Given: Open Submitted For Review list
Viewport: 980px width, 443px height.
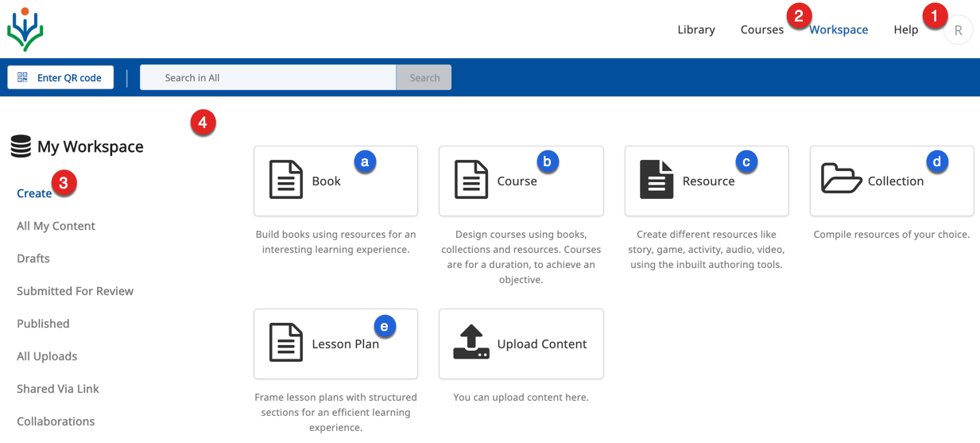Looking at the screenshot, I should pyautogui.click(x=75, y=291).
